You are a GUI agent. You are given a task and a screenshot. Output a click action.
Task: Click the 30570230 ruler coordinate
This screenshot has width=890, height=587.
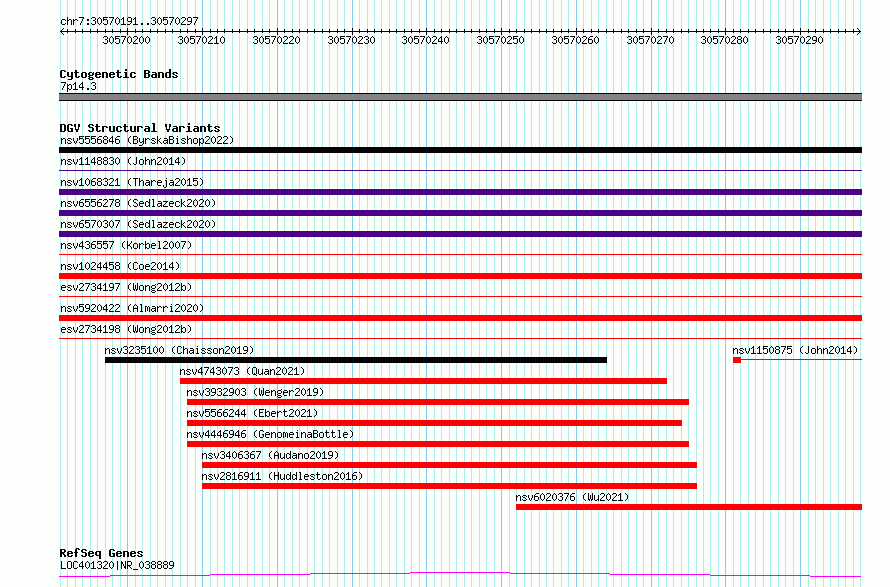(351, 40)
